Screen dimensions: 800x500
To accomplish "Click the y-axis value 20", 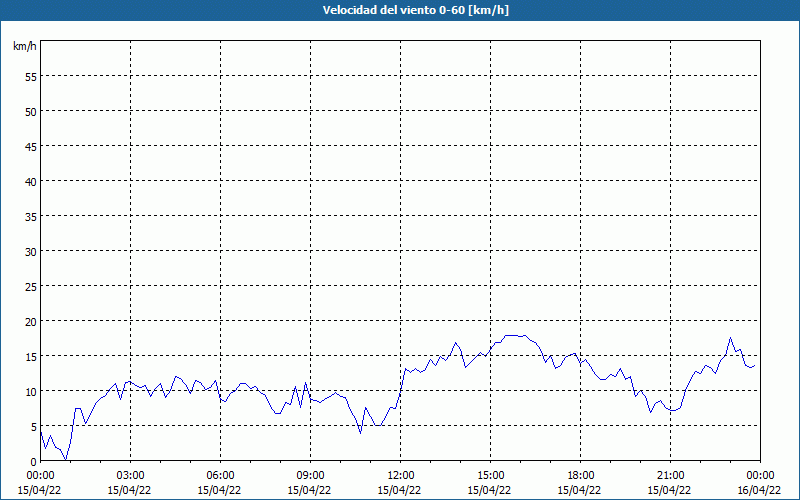I will click(x=31, y=321).
